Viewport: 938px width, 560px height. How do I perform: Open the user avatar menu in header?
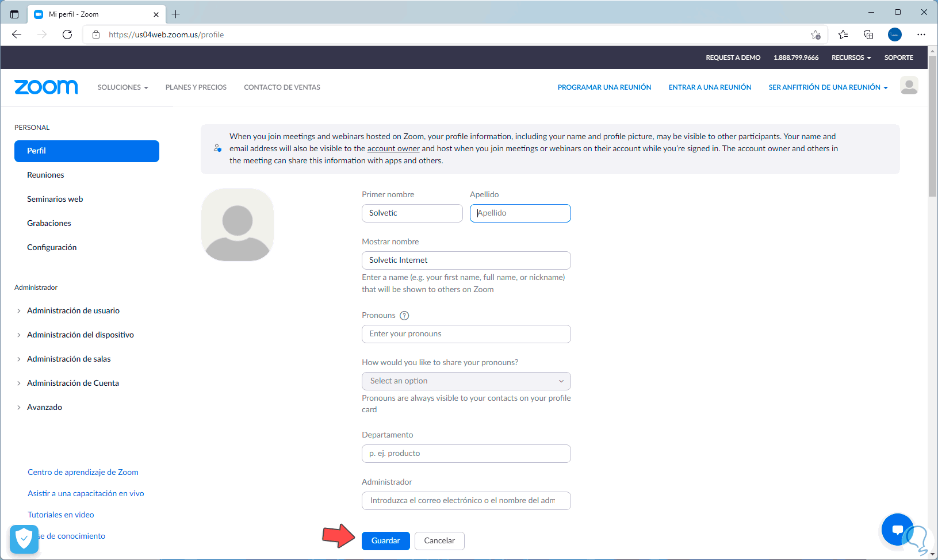[909, 86]
